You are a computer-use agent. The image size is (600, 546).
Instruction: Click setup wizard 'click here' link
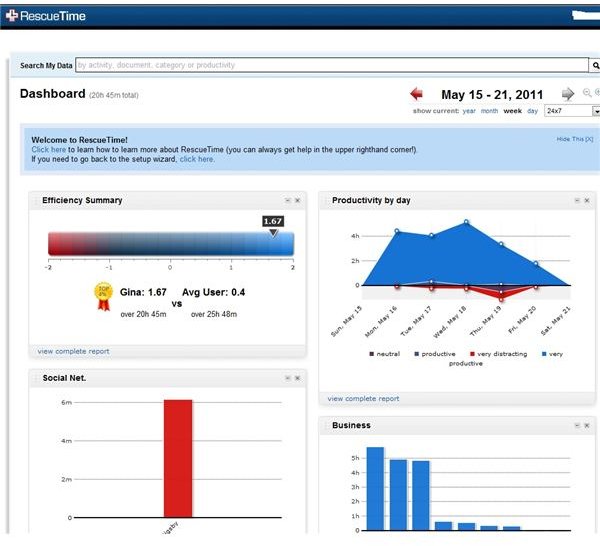coord(197,159)
